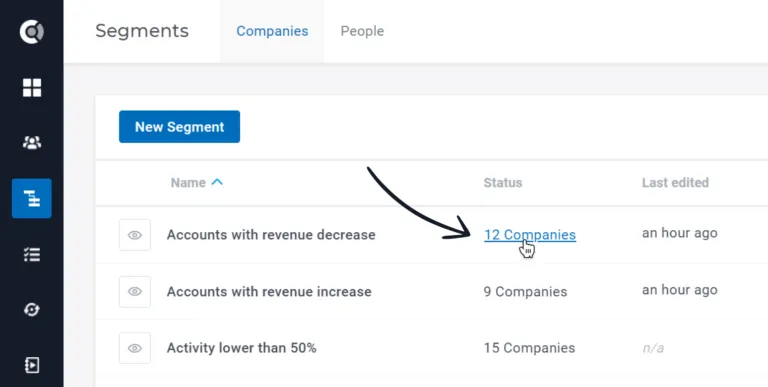Open the 12 Companies link

pyautogui.click(x=530, y=235)
